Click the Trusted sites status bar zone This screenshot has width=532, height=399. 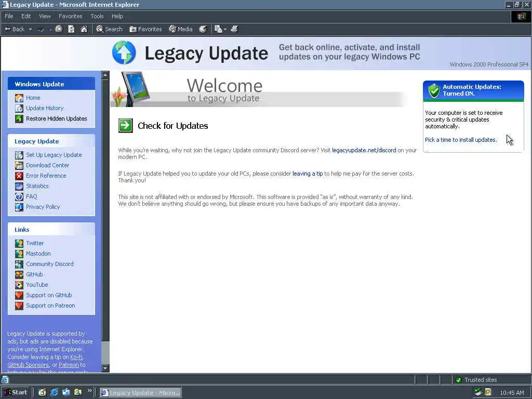point(491,380)
